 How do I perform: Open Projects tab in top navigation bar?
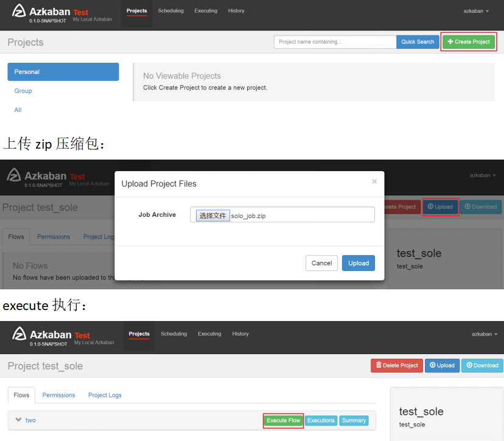point(136,10)
